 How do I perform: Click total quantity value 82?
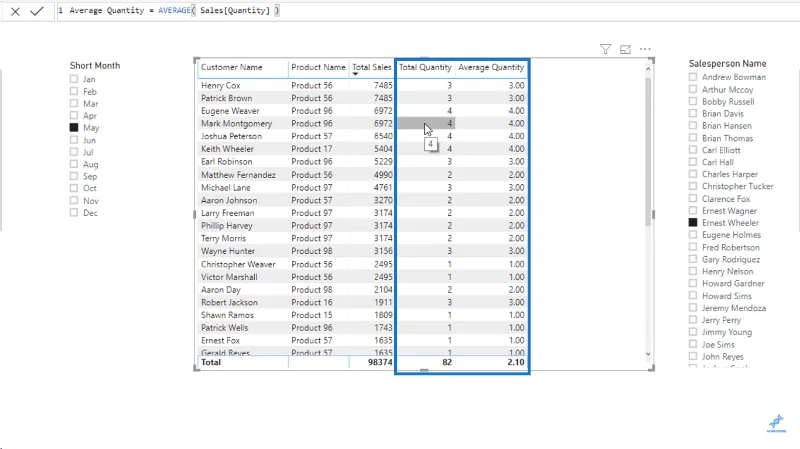coord(447,362)
